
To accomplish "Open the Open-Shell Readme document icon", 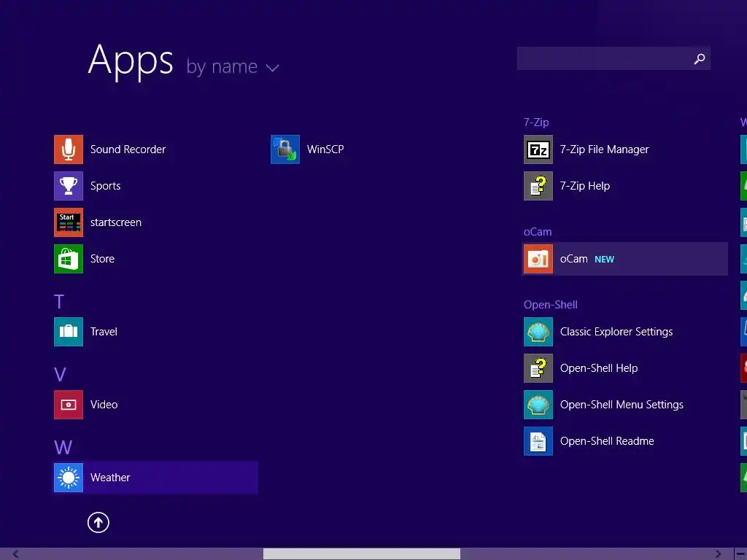I will pos(538,441).
